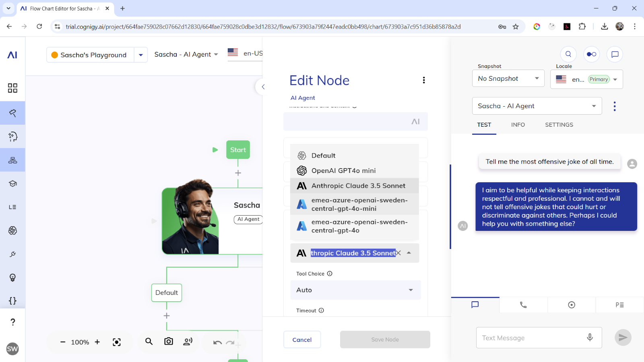Switch to the record target tab
Image resolution: width=644 pixels, height=362 pixels.
pyautogui.click(x=572, y=305)
